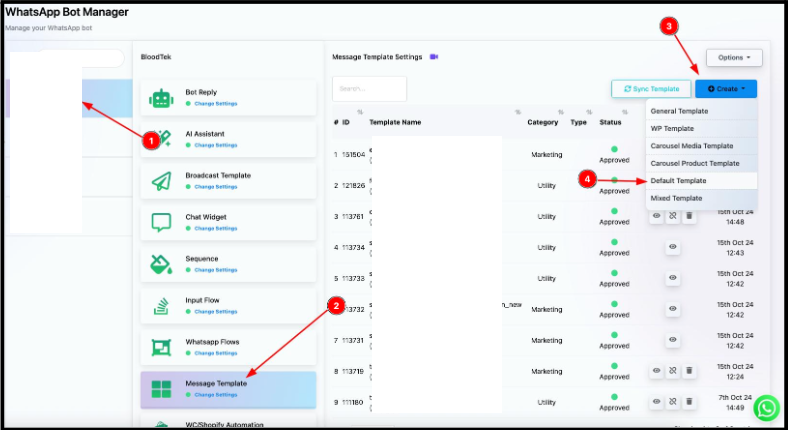Click the Chat Widget speech bubble icon
The height and width of the screenshot is (430, 789).
pos(161,223)
